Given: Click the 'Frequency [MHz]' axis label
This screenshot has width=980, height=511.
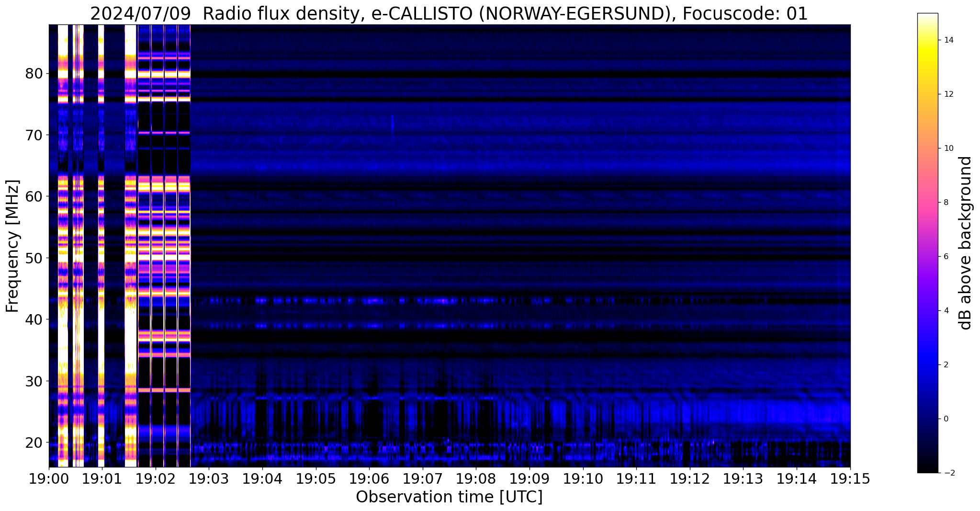Looking at the screenshot, I should coord(13,246).
